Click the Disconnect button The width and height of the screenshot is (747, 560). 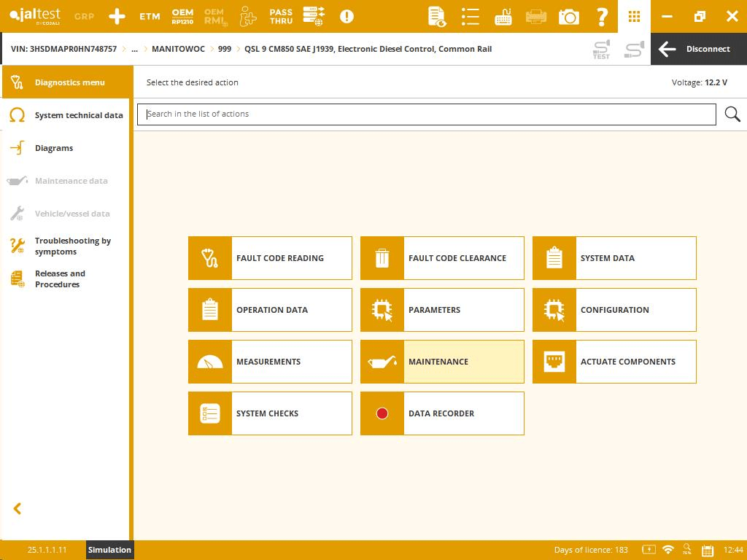[x=698, y=49]
